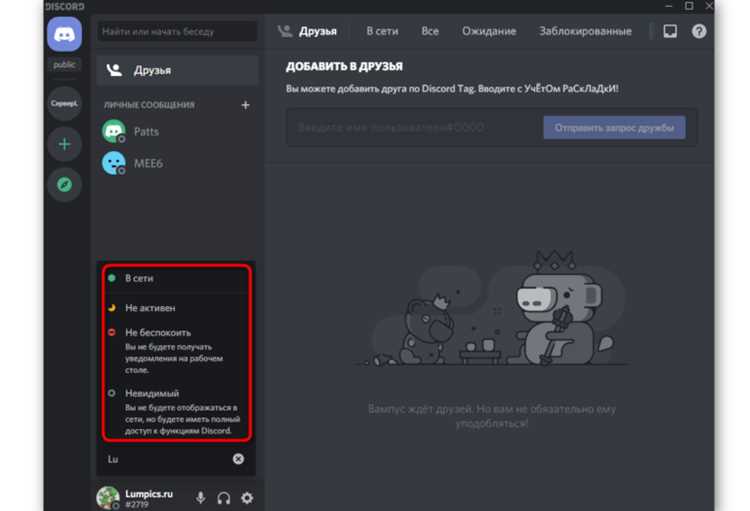This screenshot has height=511, width=750.
Task: Click Отправить запрос дружбы button
Action: click(614, 128)
